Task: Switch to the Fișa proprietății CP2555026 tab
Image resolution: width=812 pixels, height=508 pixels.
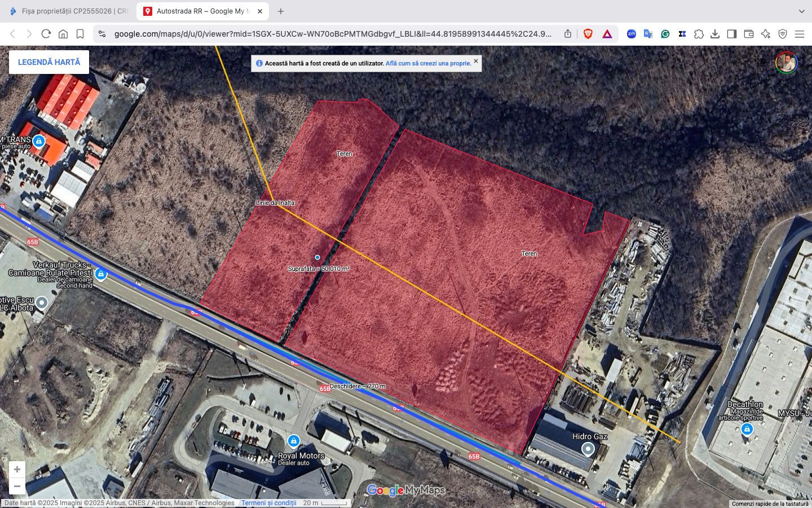Action: click(69, 11)
